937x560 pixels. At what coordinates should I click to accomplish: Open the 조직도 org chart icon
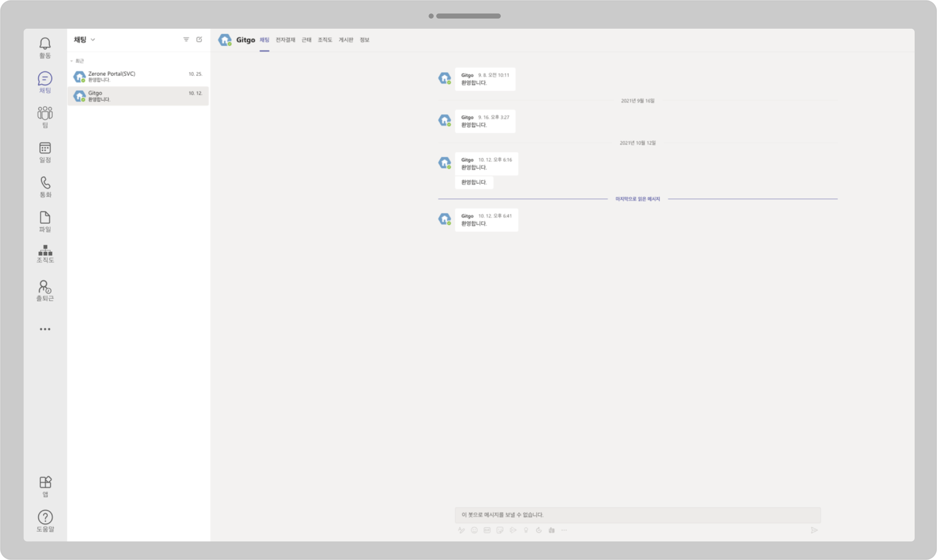tap(45, 254)
